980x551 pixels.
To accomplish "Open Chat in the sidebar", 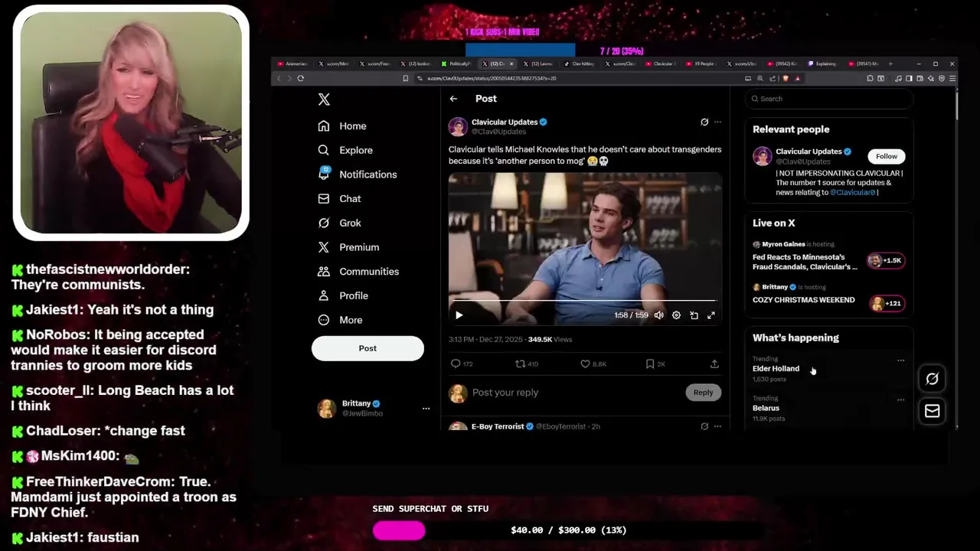I will tap(339, 198).
